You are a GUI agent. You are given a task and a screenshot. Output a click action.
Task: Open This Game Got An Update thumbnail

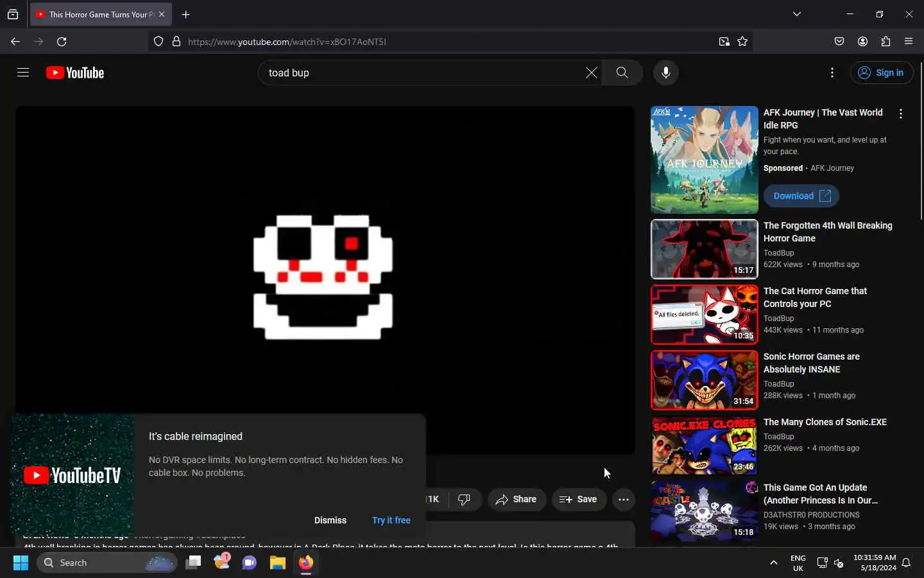pyautogui.click(x=705, y=511)
